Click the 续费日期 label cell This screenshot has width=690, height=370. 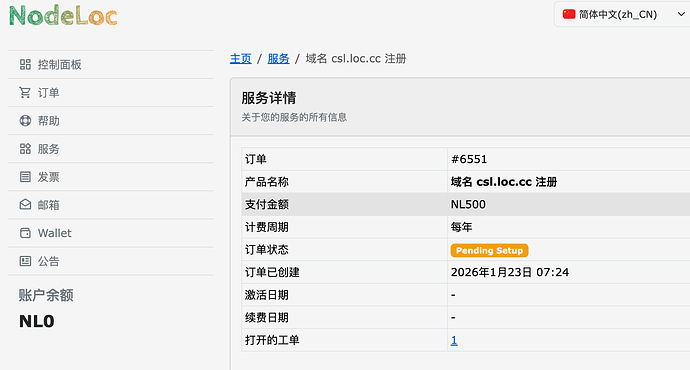point(345,318)
